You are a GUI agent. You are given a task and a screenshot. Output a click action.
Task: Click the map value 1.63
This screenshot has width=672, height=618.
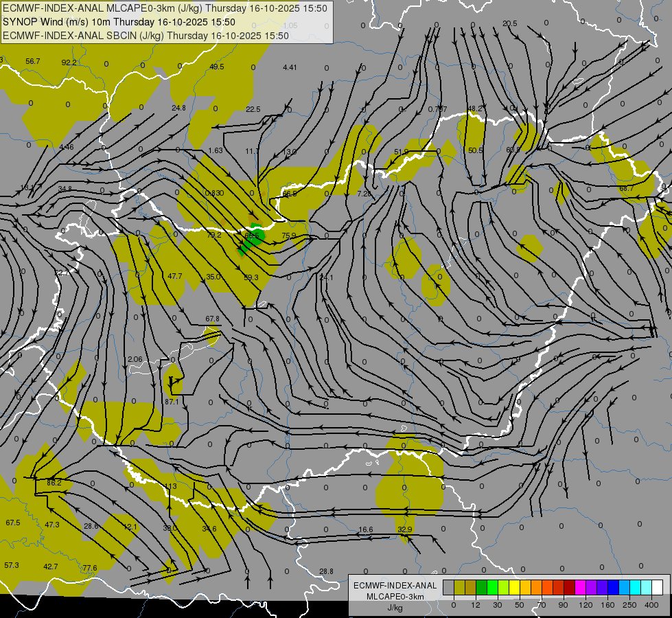pos(216,150)
